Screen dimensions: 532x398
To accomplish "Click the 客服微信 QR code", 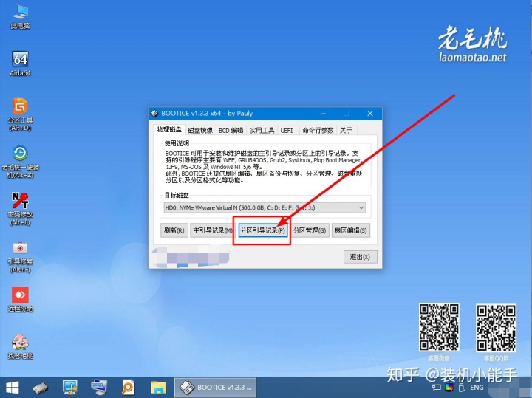I will pyautogui.click(x=439, y=328).
